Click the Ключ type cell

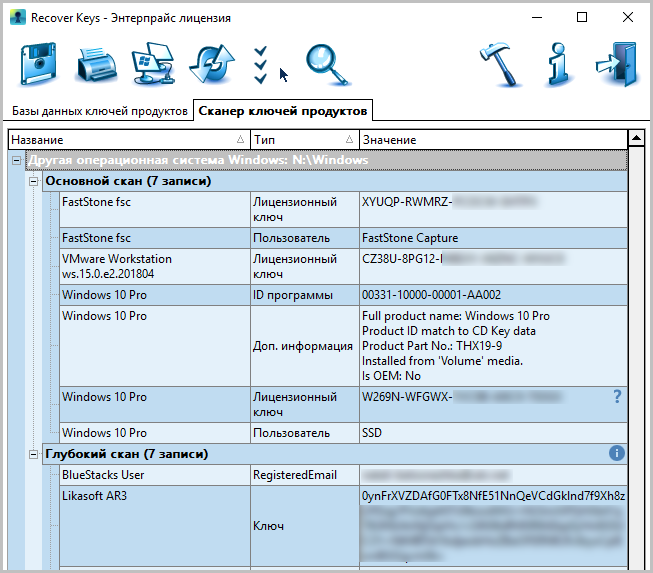click(x=305, y=526)
